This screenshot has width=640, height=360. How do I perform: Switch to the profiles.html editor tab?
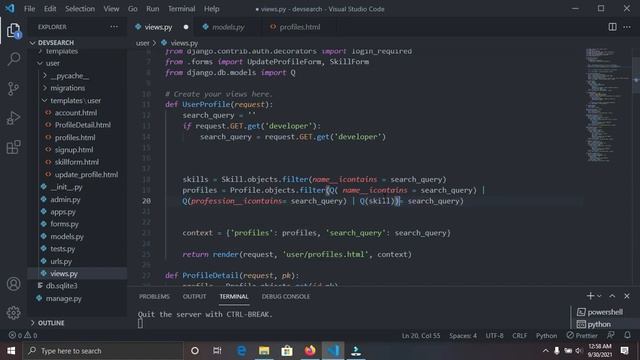[x=299, y=27]
